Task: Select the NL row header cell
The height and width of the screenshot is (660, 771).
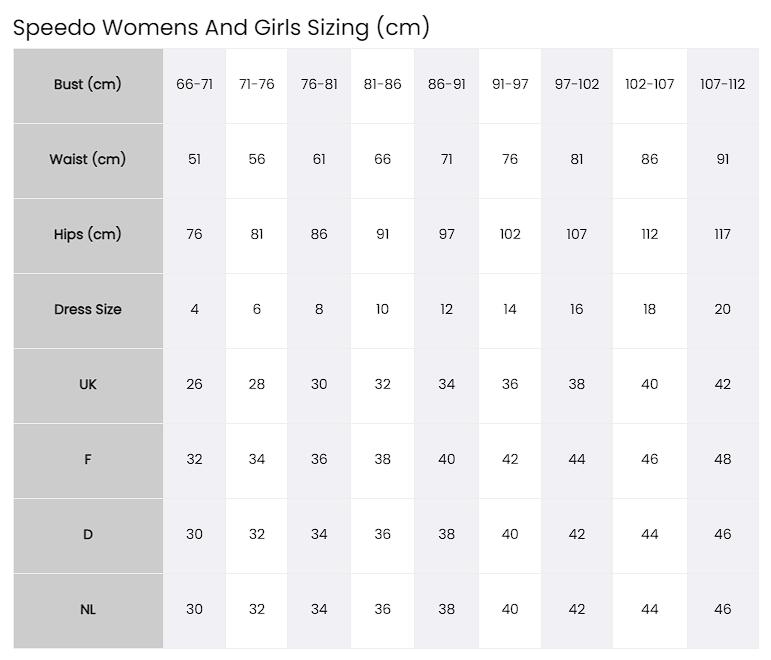Action: (88, 611)
